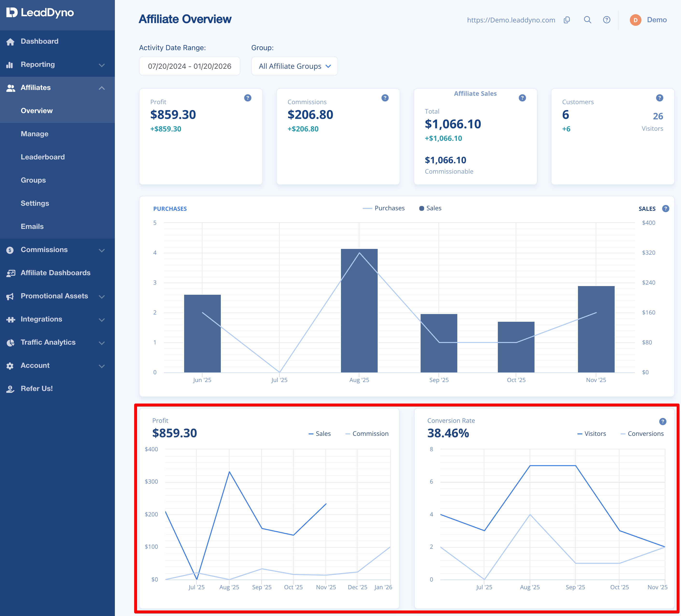This screenshot has width=681, height=616.
Task: Click the Oct '25 sales bar
Action: pyautogui.click(x=516, y=347)
